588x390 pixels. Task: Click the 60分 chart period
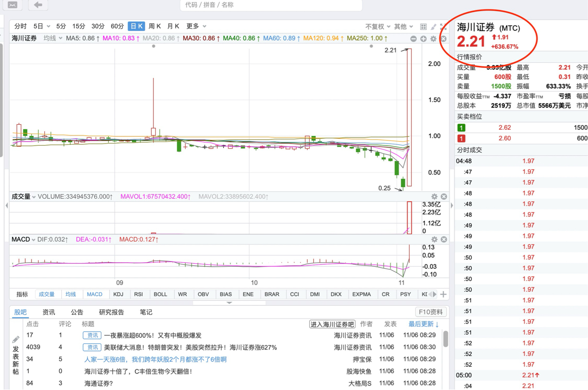pos(117,26)
